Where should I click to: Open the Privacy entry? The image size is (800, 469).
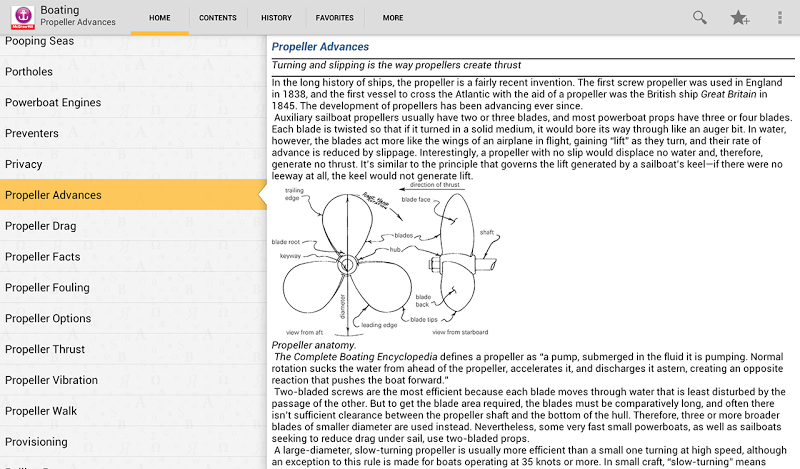click(x=133, y=164)
